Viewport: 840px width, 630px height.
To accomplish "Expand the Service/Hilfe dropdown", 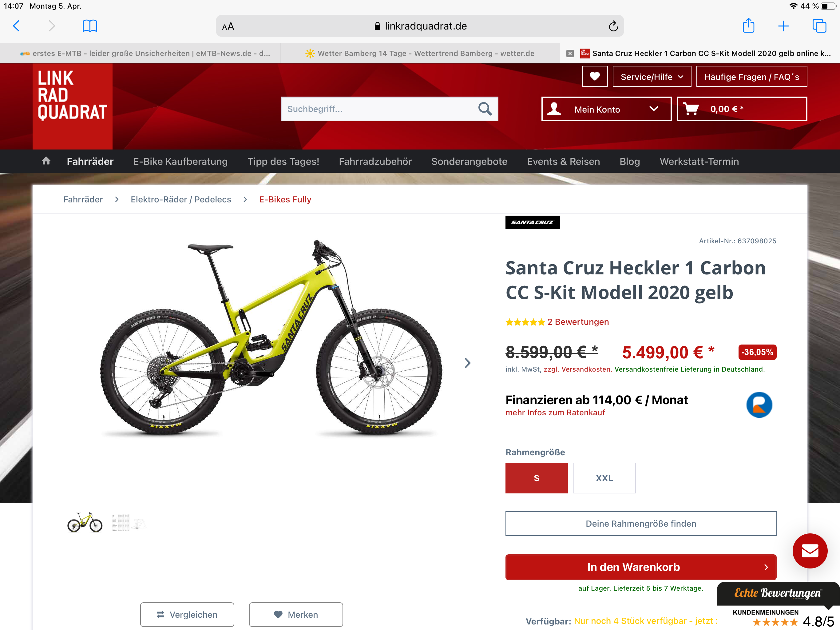I will [x=652, y=76].
